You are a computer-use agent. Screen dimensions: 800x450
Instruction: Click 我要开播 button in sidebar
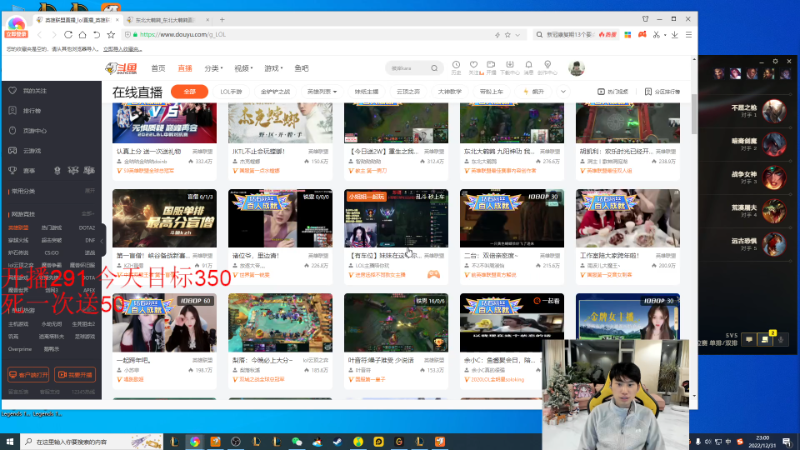pyautogui.click(x=75, y=374)
